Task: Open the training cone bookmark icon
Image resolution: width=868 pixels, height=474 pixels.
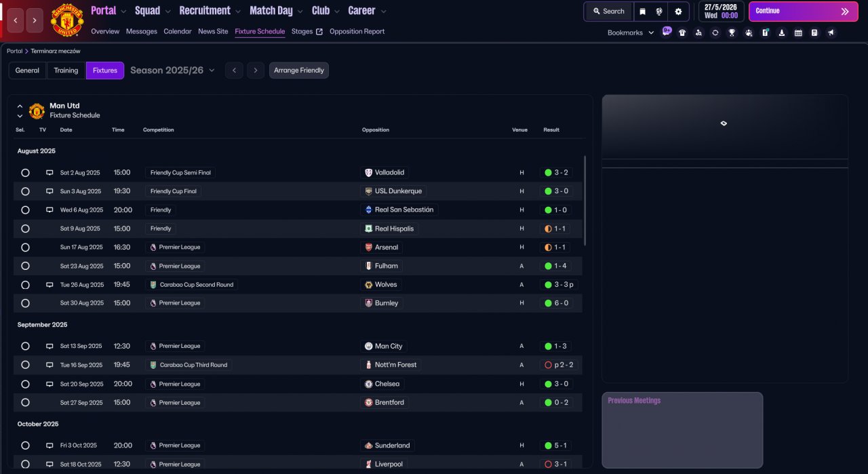Action: 782,33
